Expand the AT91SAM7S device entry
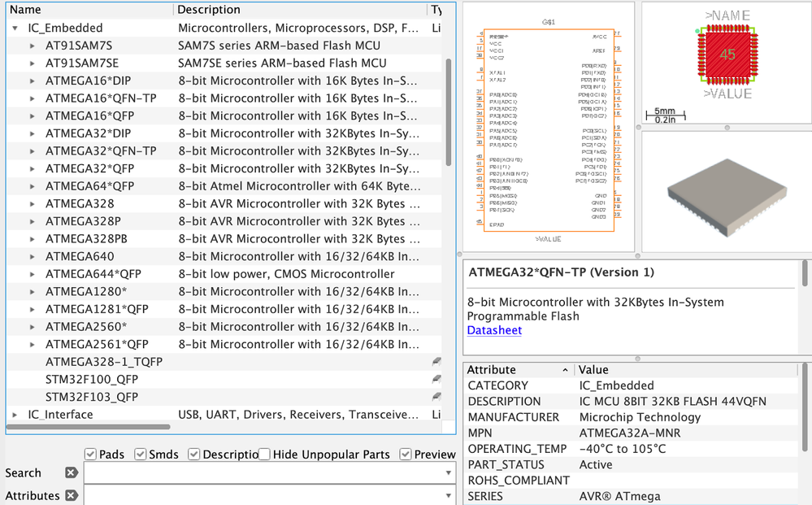The width and height of the screenshot is (812, 505). pos(33,46)
